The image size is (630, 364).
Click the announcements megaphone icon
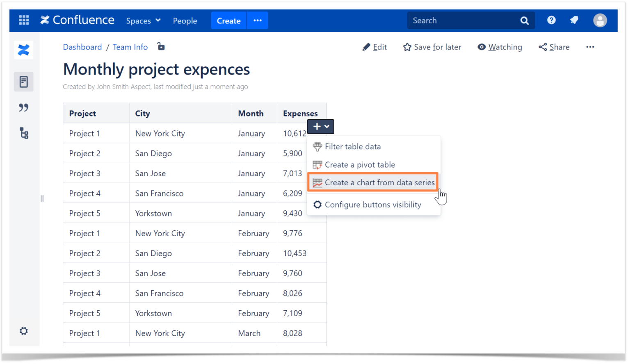(x=574, y=20)
